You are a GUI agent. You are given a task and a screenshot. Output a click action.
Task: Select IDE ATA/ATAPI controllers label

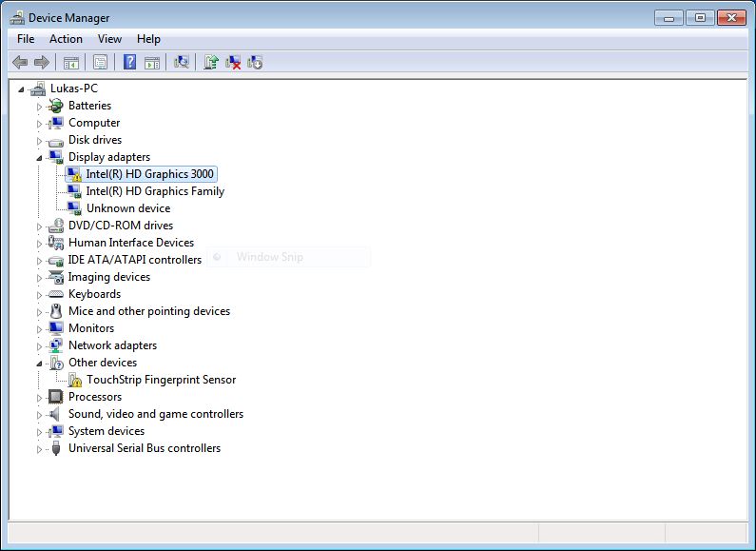[134, 260]
